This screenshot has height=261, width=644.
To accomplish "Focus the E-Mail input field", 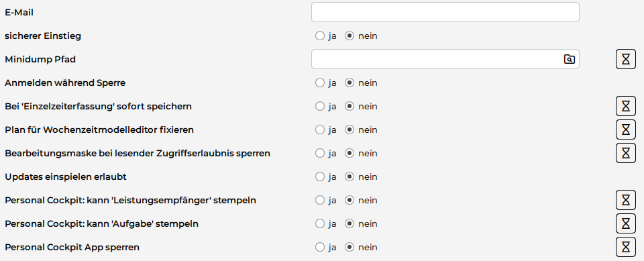I will click(x=445, y=12).
